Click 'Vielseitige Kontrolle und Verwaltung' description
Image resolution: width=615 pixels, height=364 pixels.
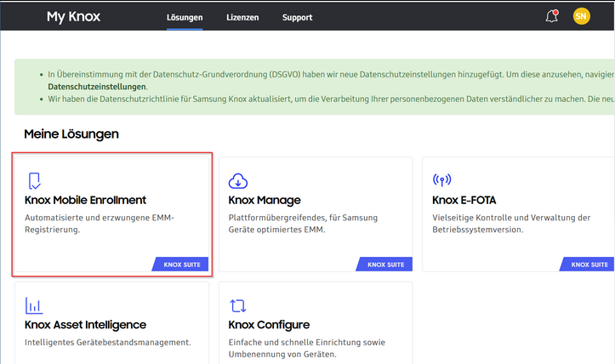[x=511, y=224]
